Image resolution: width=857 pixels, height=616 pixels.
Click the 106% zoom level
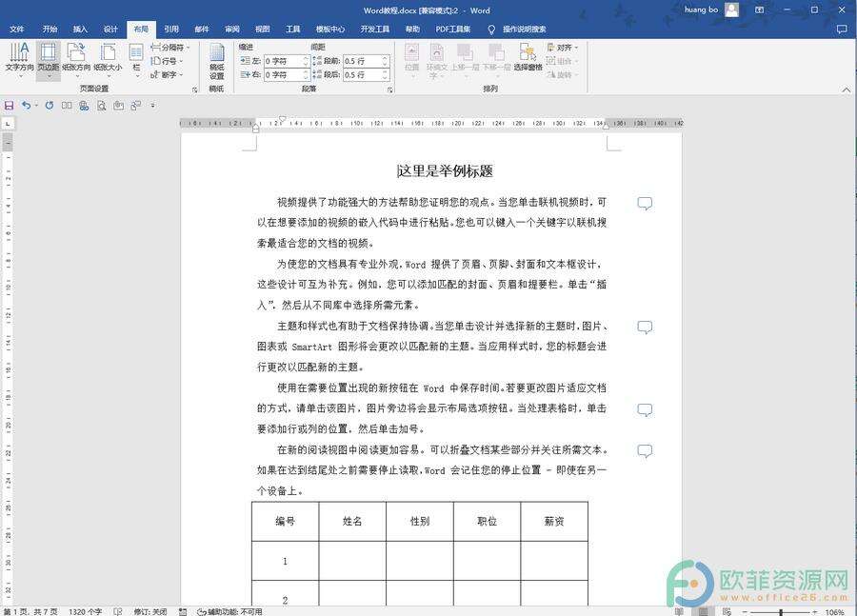tap(834, 612)
